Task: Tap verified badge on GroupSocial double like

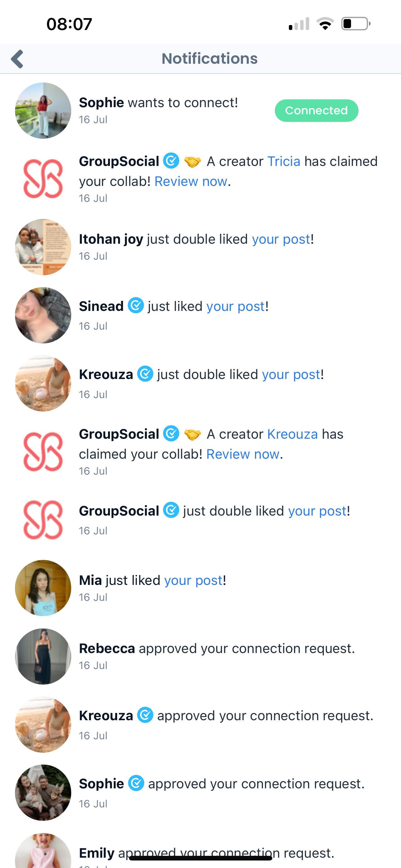Action: pos(171,510)
